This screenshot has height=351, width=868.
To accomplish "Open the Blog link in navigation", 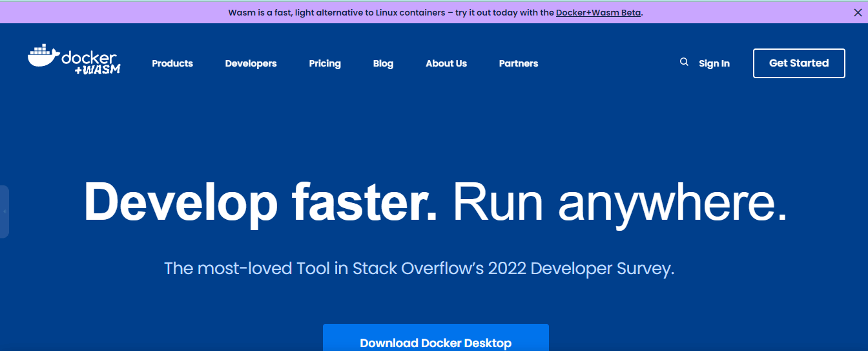I will 383,63.
